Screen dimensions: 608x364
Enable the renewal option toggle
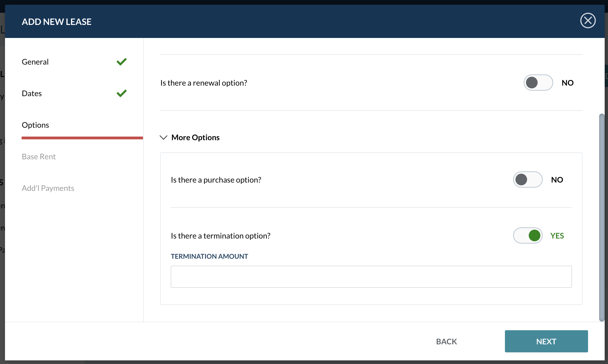click(x=538, y=83)
